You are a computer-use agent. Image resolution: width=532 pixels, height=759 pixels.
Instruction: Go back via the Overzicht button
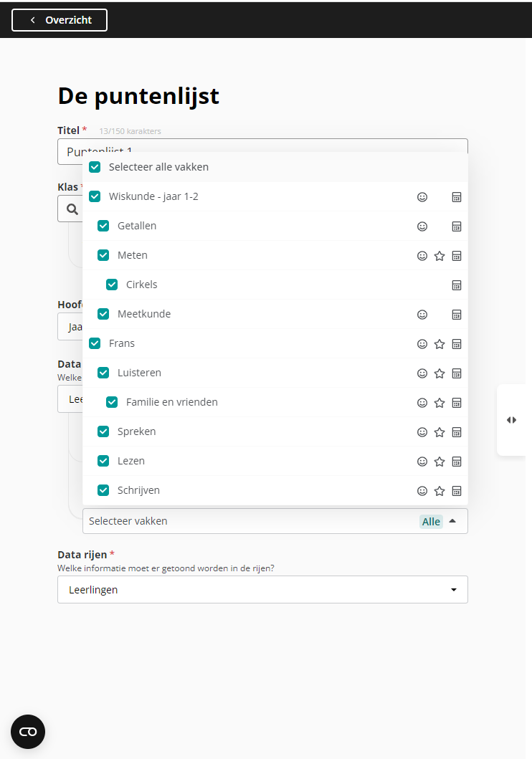coord(60,20)
